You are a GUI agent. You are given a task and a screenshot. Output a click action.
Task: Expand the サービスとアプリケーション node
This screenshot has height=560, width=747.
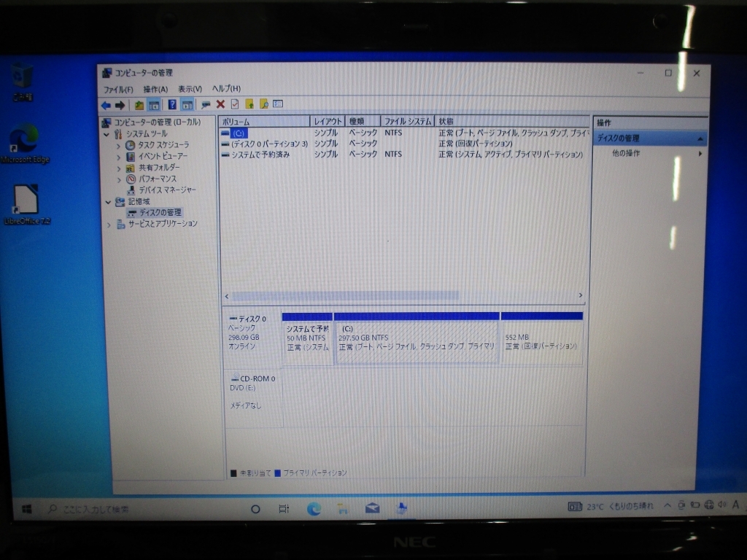tap(109, 225)
